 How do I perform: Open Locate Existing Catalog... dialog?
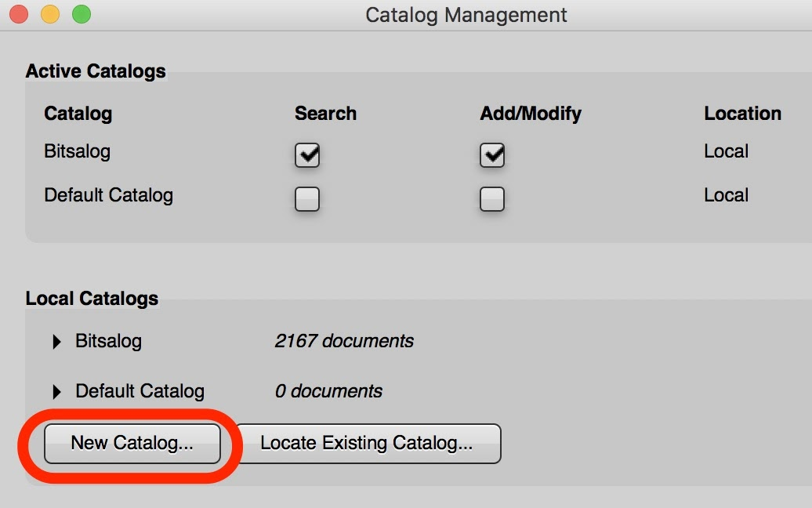(367, 443)
